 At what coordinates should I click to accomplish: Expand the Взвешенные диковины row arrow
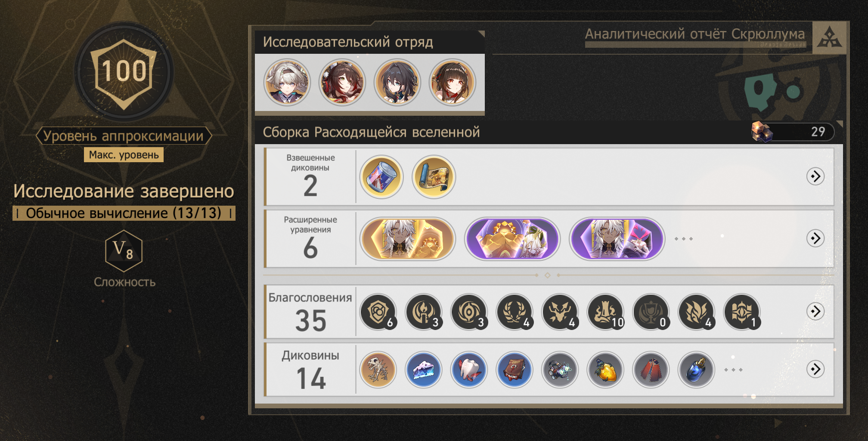tap(815, 176)
